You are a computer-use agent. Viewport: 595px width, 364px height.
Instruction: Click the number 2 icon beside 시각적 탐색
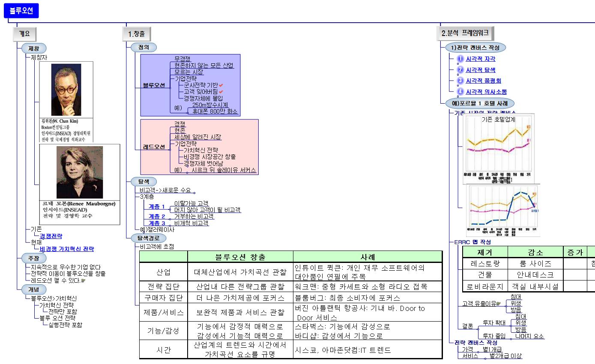coord(460,69)
